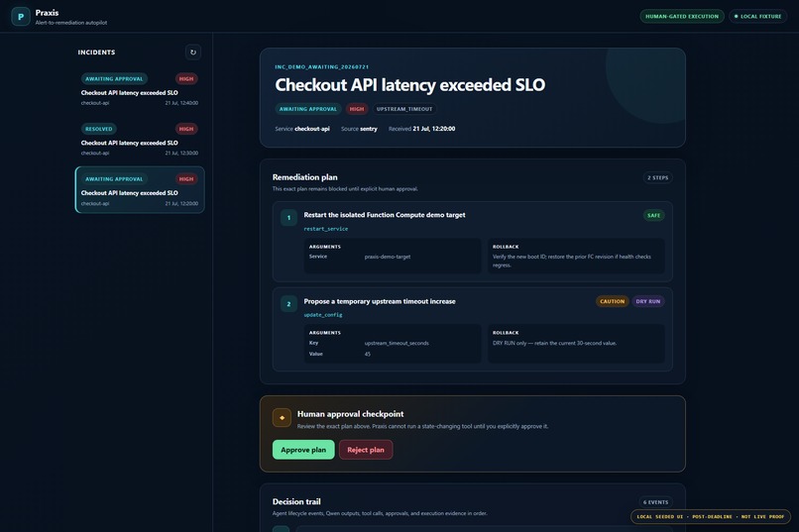The image size is (799, 532).
Task: Click the DRY RUN badge on step 2
Action: point(647,301)
